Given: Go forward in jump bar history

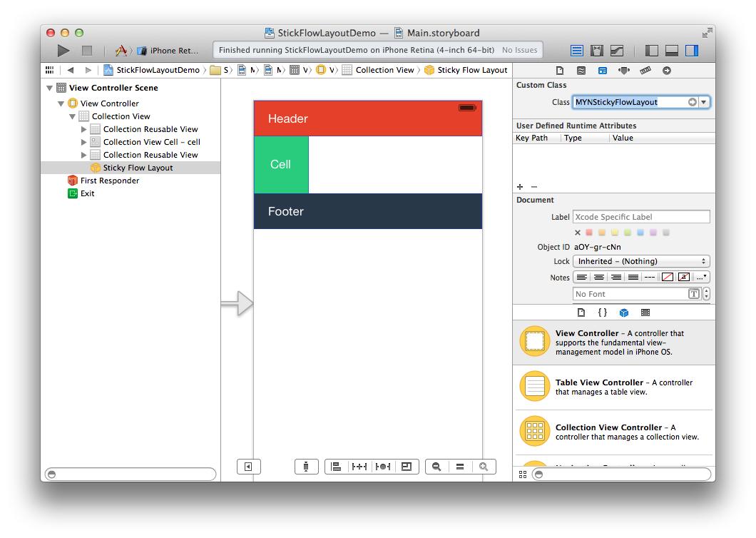Looking at the screenshot, I should pos(88,70).
